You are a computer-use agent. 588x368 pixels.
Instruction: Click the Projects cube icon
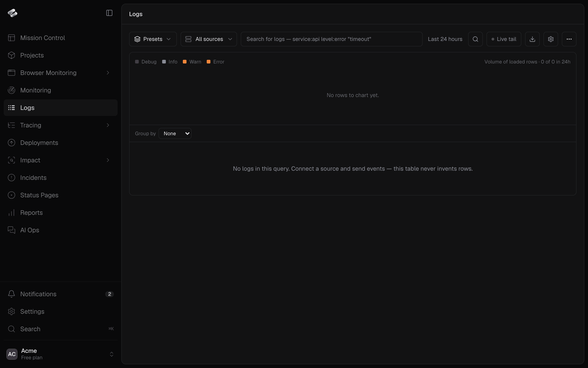11,55
